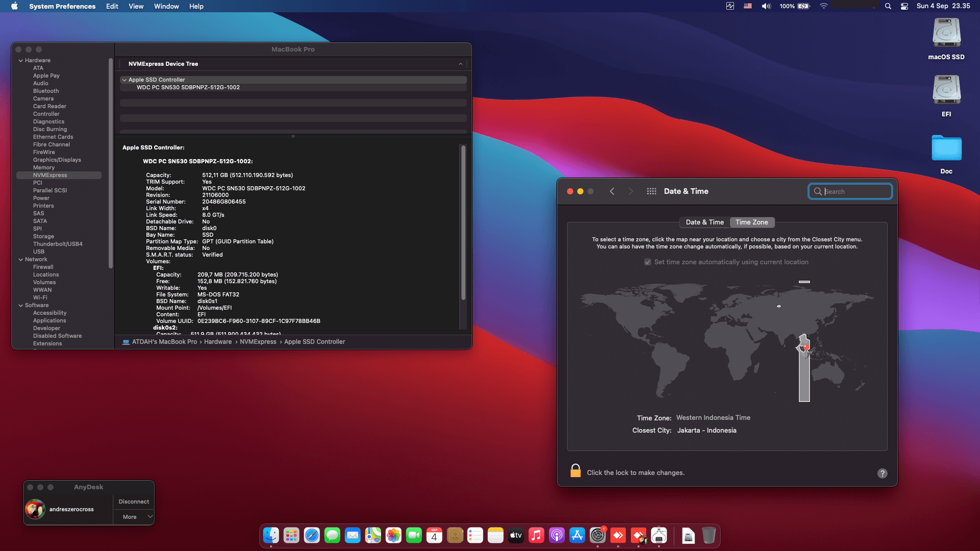Screen dimensions: 980x551
Task: Open the View menu
Action: (136, 6)
